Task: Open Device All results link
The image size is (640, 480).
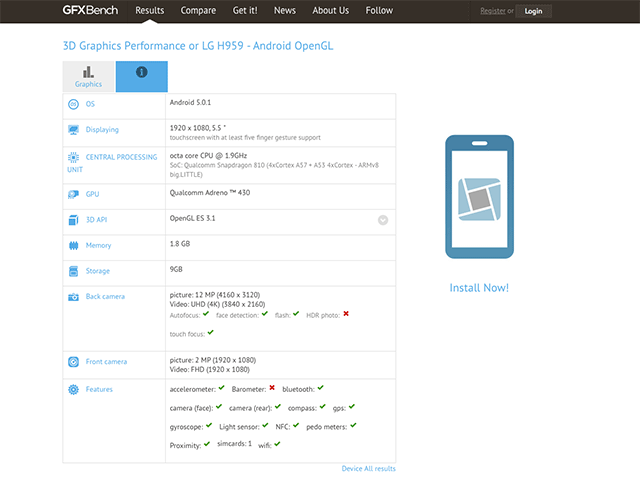Action: pyautogui.click(x=369, y=469)
